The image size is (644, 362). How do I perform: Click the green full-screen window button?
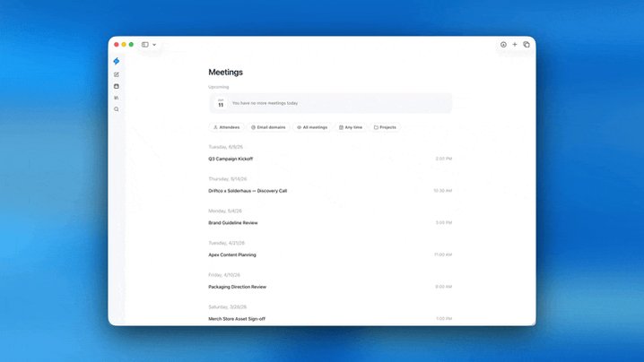(131, 44)
